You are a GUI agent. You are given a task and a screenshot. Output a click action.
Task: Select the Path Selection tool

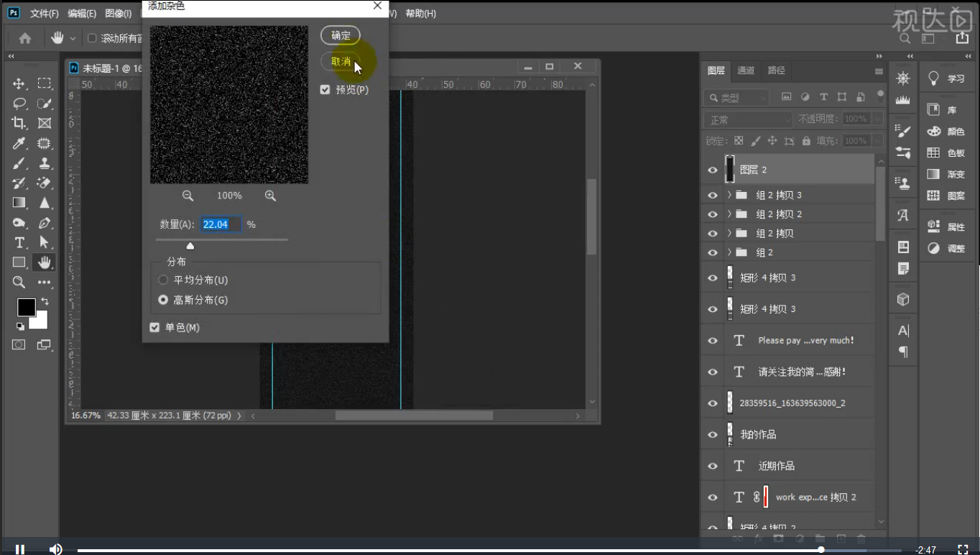pyautogui.click(x=45, y=242)
